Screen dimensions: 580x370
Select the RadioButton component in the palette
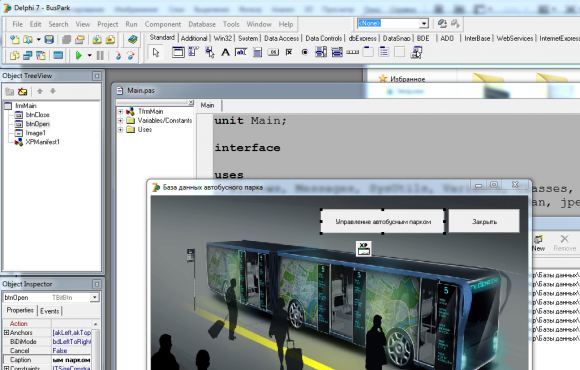(x=305, y=53)
